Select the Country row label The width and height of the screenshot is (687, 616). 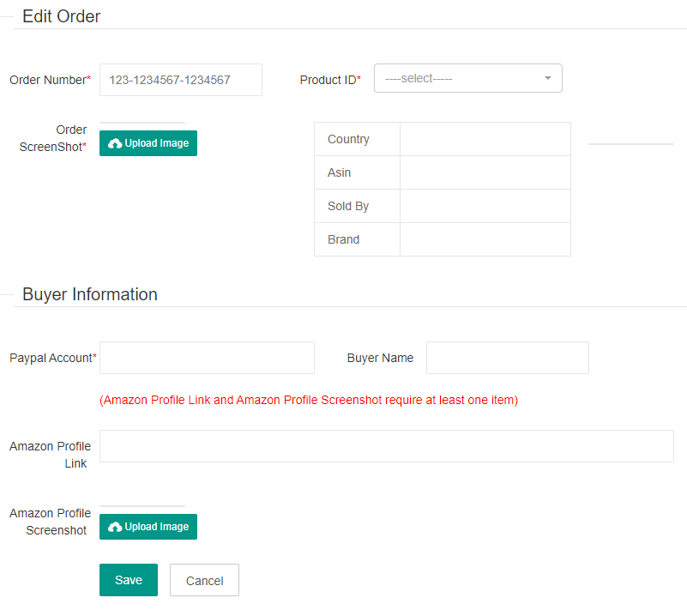[348, 139]
